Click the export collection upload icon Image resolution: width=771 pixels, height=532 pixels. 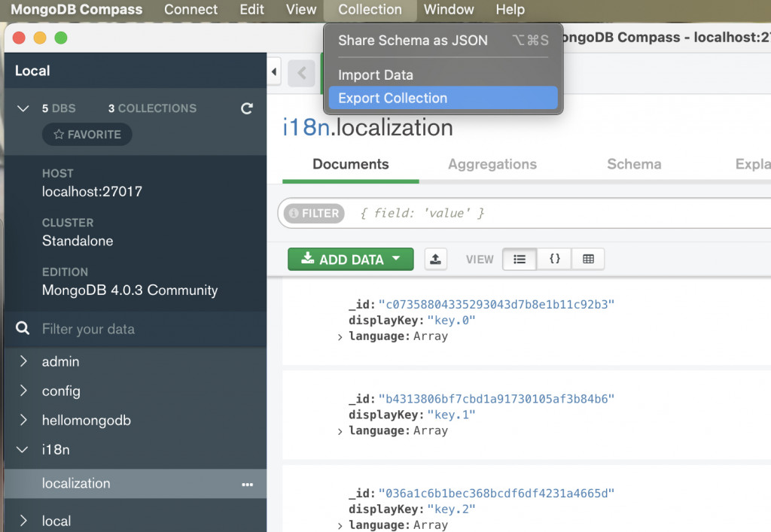point(435,259)
